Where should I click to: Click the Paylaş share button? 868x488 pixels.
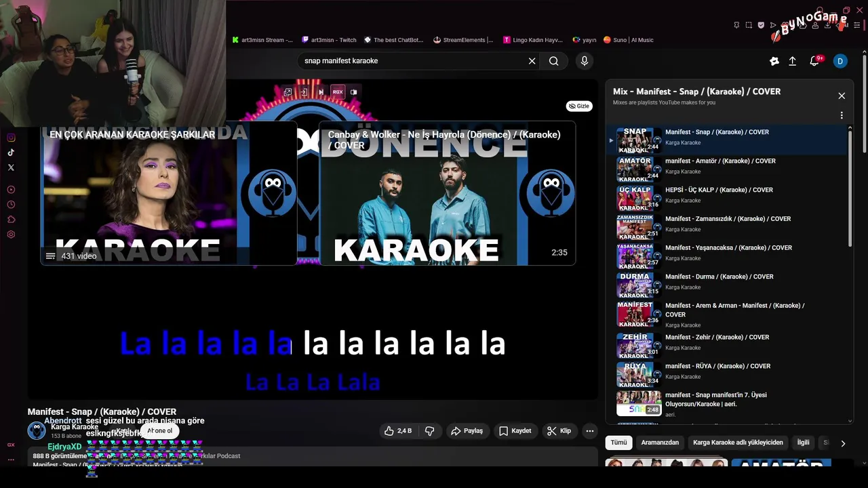pyautogui.click(x=467, y=431)
